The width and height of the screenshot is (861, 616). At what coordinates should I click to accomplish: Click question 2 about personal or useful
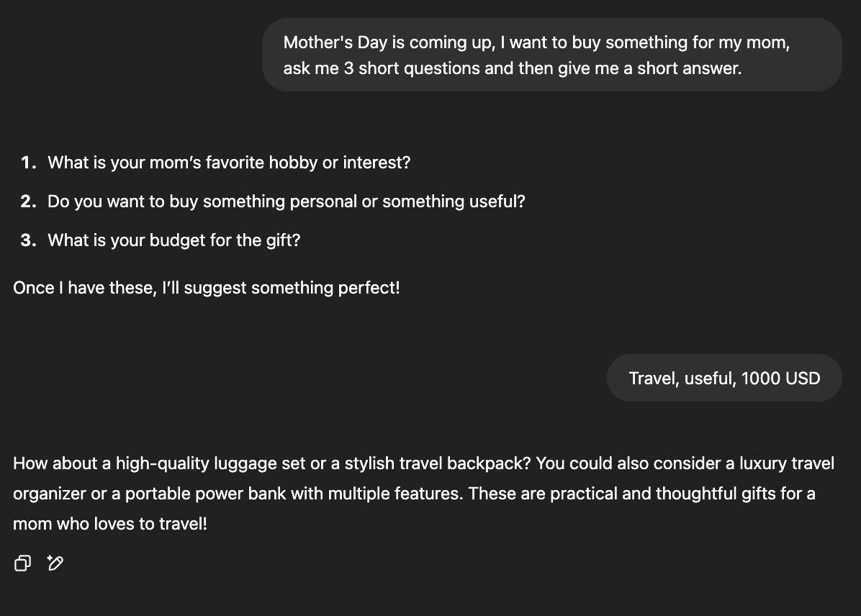[286, 201]
